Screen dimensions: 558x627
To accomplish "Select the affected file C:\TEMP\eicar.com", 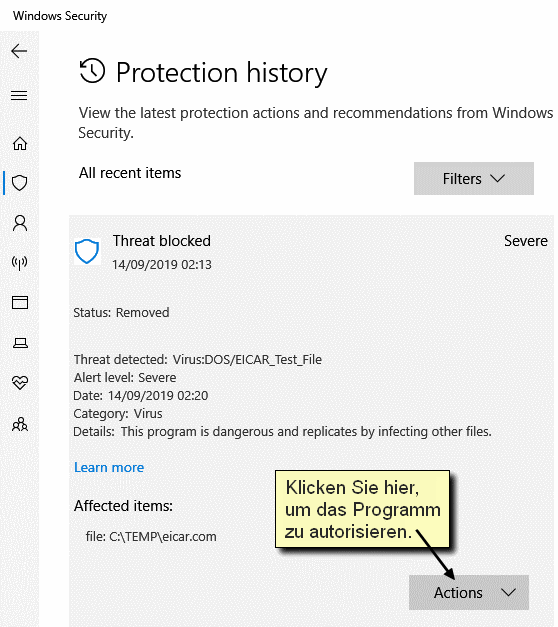I will (151, 536).
